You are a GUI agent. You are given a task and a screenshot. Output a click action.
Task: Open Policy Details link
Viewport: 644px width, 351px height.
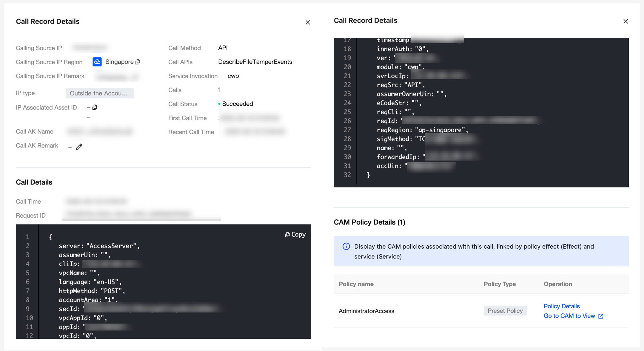tap(561, 306)
